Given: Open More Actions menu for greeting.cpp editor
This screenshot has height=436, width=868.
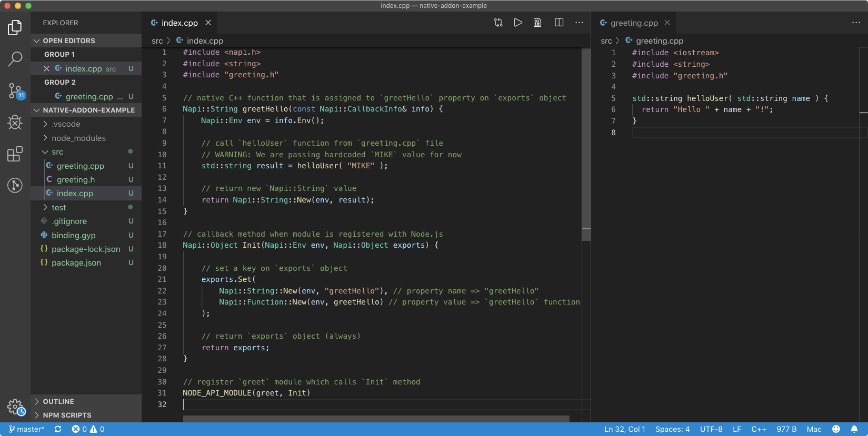Looking at the screenshot, I should pos(856,23).
